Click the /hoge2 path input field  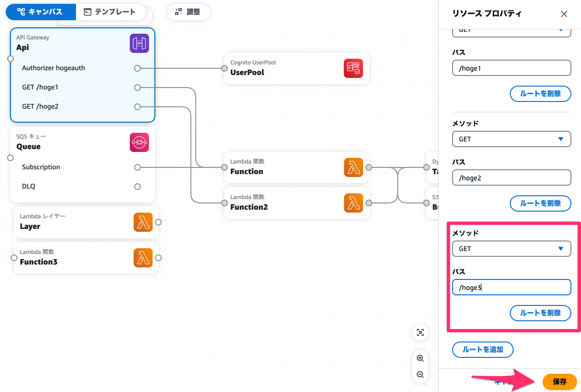512,177
